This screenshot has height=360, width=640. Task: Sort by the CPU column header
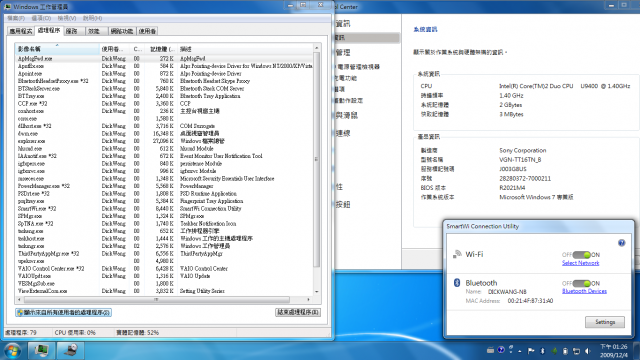[x=137, y=49]
